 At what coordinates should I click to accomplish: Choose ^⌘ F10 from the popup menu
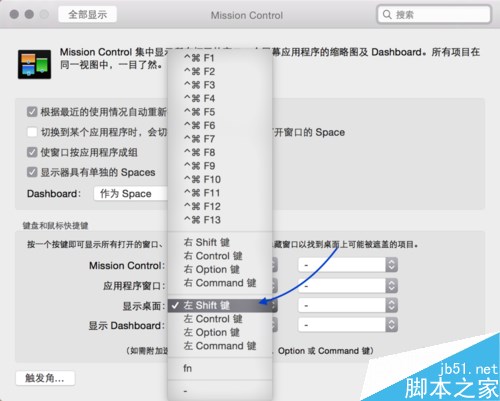tap(220, 179)
